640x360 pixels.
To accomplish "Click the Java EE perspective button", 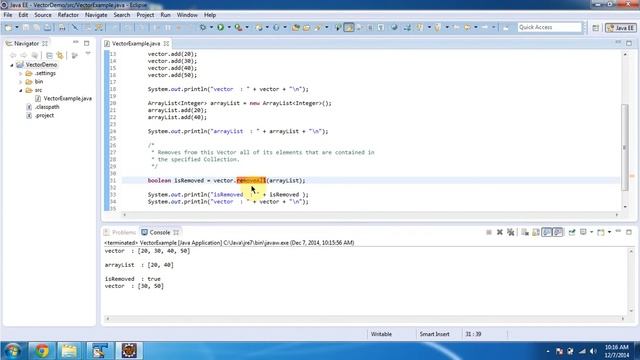I will click(x=621, y=28).
